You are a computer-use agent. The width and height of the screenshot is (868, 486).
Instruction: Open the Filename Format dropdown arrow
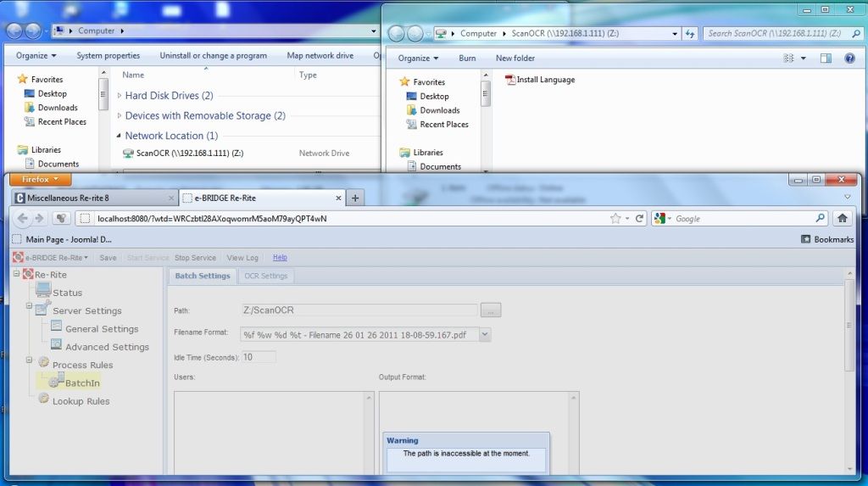tap(484, 335)
